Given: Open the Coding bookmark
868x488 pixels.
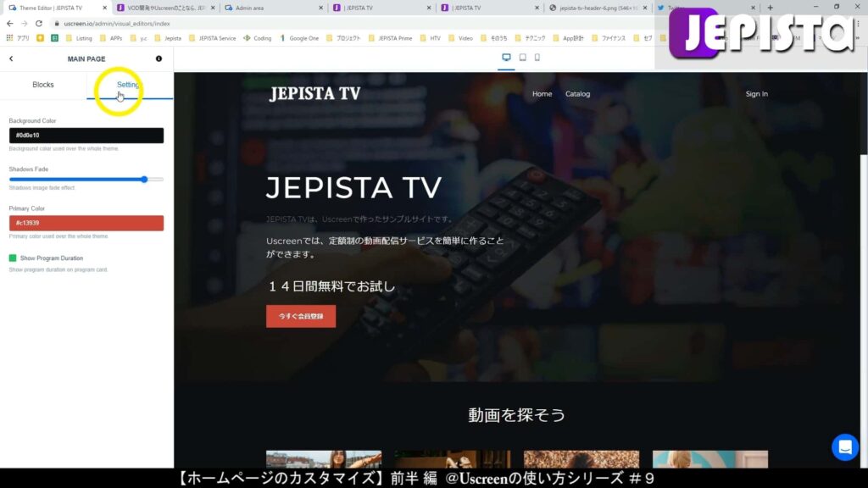Looking at the screenshot, I should (258, 38).
